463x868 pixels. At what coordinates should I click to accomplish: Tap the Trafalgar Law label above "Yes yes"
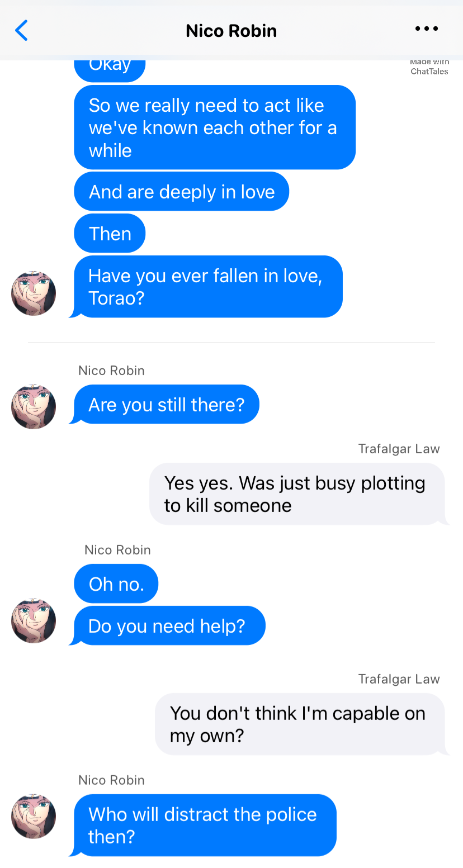coord(399,449)
